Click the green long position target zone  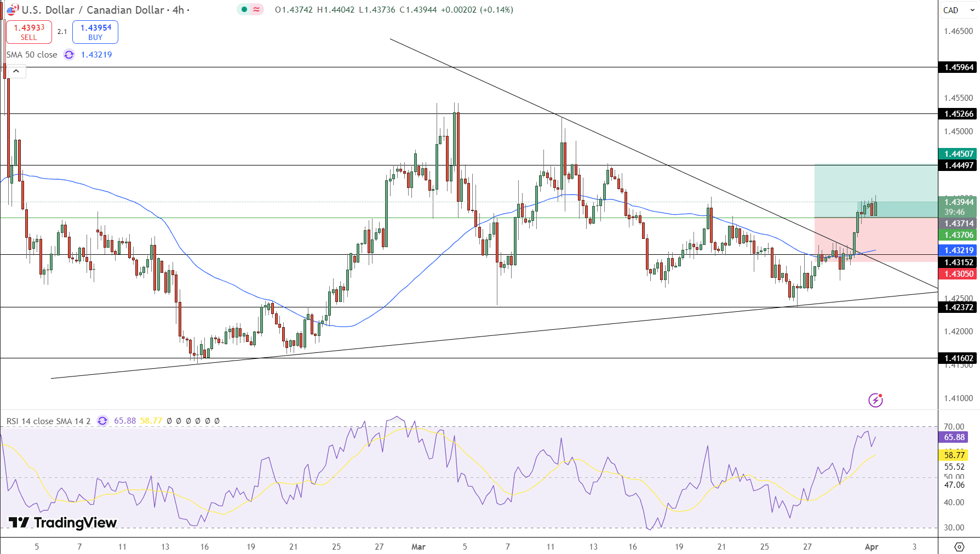[x=875, y=191]
